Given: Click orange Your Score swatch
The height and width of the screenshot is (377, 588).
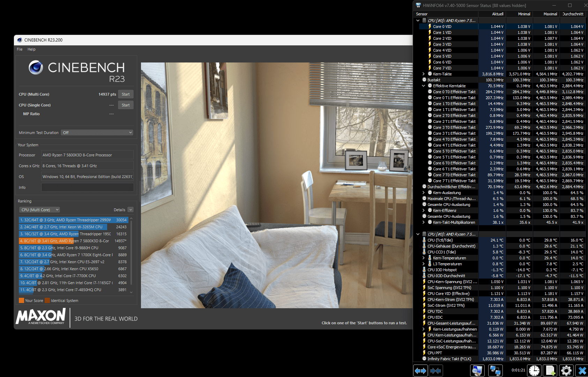Looking at the screenshot, I should point(21,301).
